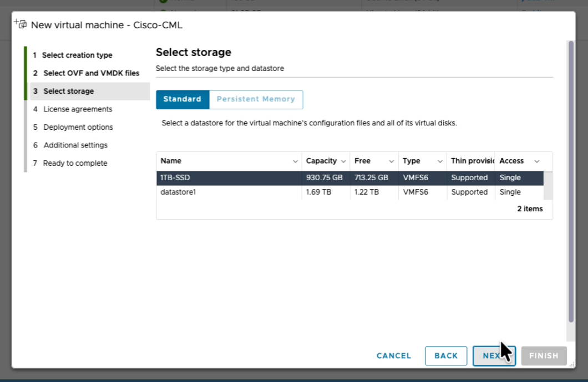The width and height of the screenshot is (588, 382).
Task: Click the Supported cell in 1TB-SSD row
Action: pos(469,177)
